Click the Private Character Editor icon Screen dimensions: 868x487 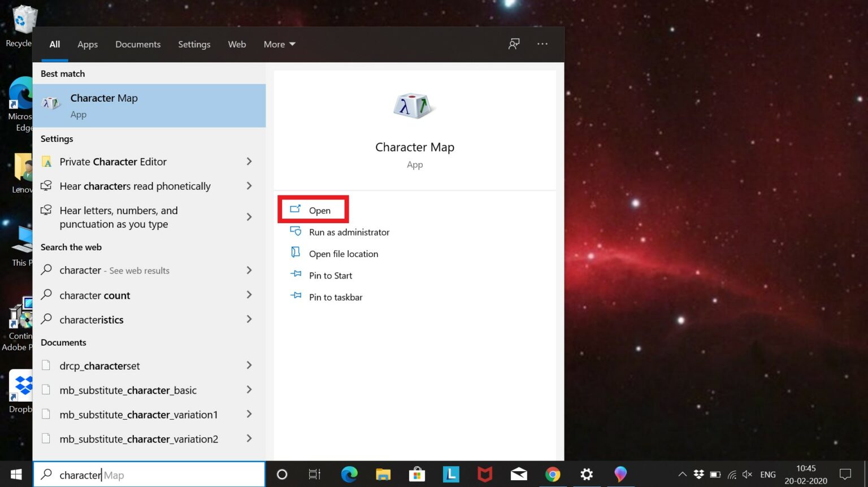47,162
